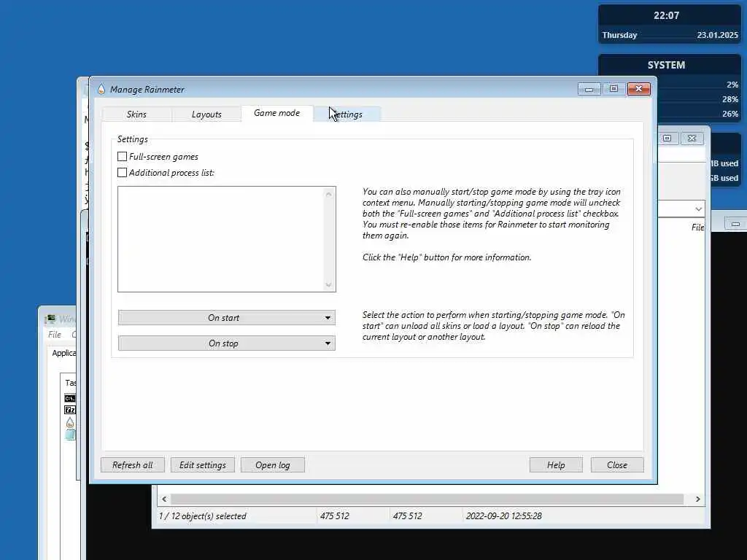
Task: Select the 7z task icon in Task Manager
Action: pos(70,410)
